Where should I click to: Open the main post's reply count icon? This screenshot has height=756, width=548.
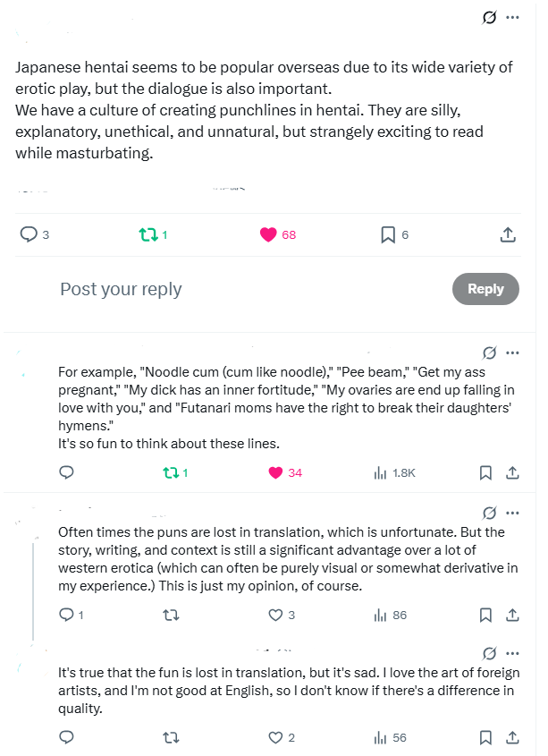click(29, 234)
